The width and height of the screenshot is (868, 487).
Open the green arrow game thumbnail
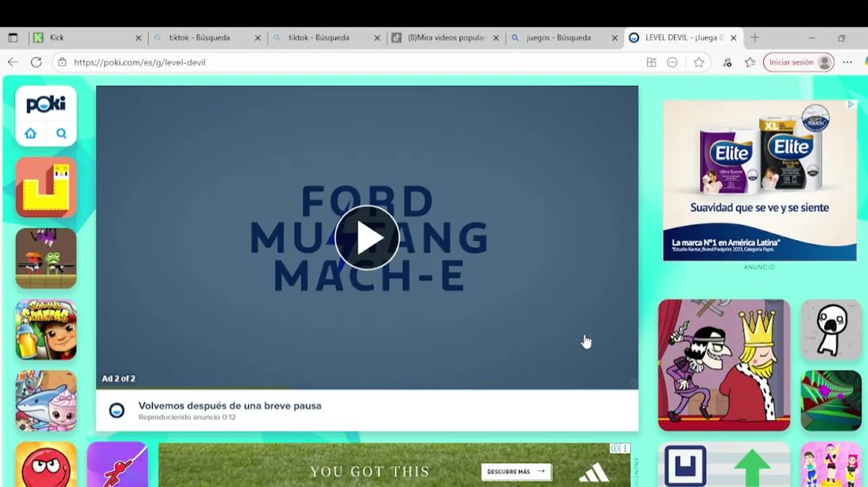coord(724,465)
